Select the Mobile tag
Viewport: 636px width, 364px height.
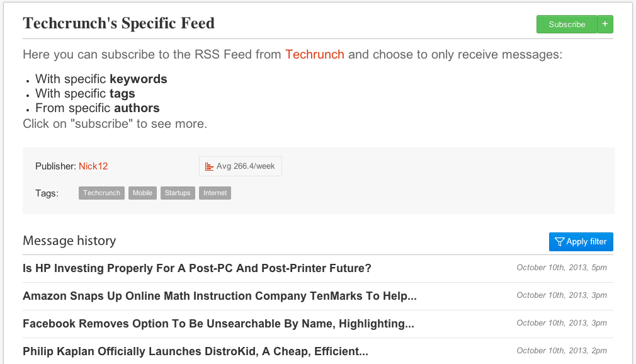coord(142,193)
